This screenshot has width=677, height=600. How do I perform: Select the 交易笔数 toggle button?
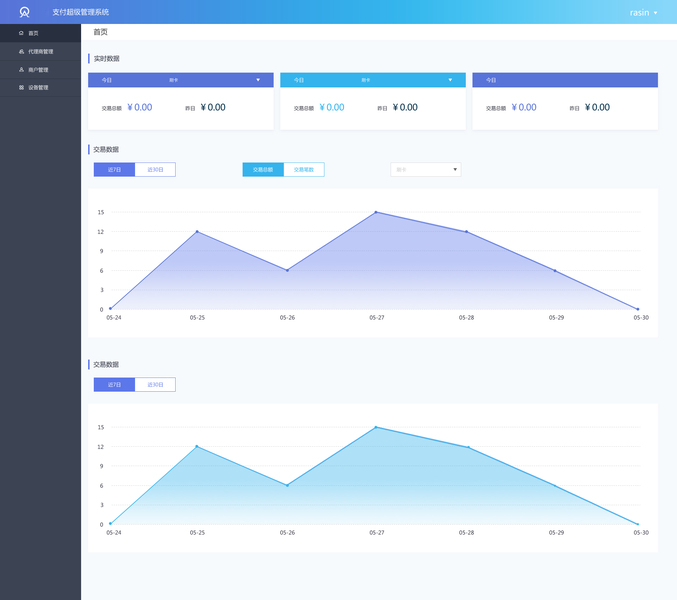tap(304, 170)
